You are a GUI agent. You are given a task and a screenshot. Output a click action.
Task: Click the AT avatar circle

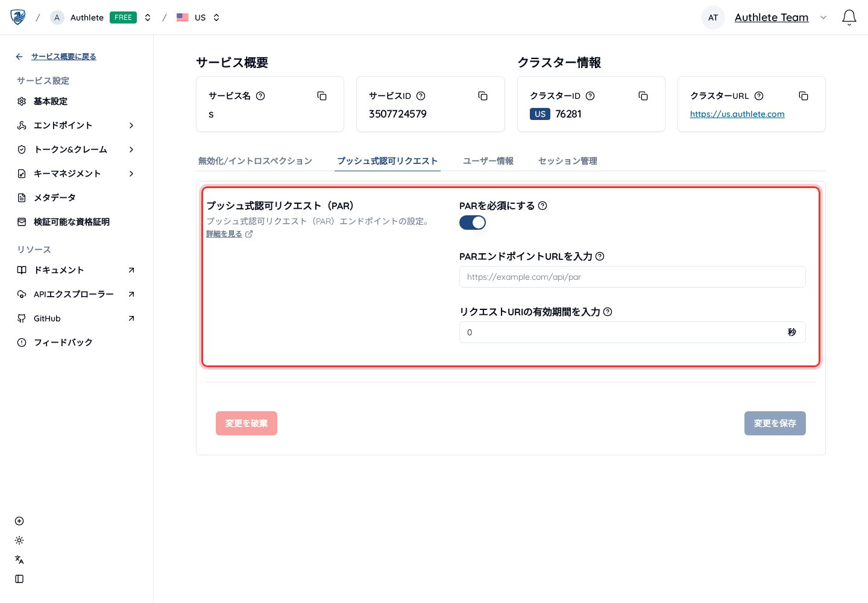pos(713,17)
